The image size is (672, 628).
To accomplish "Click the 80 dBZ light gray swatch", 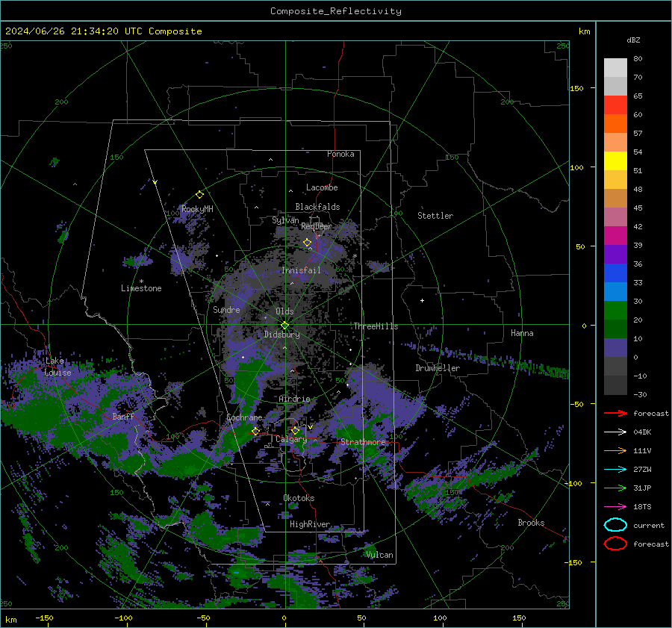I will [615, 68].
